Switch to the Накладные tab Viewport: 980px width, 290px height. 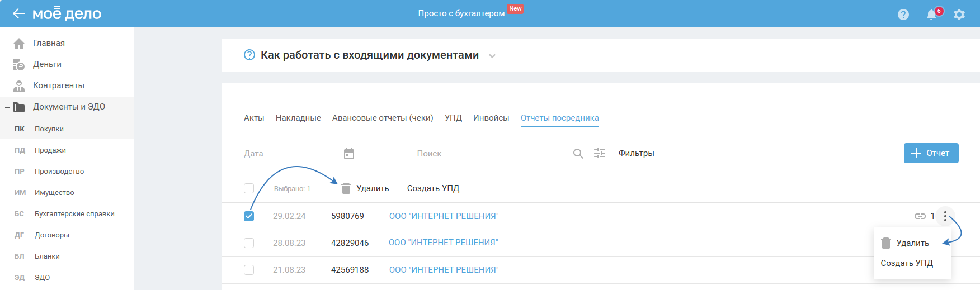[x=298, y=118]
